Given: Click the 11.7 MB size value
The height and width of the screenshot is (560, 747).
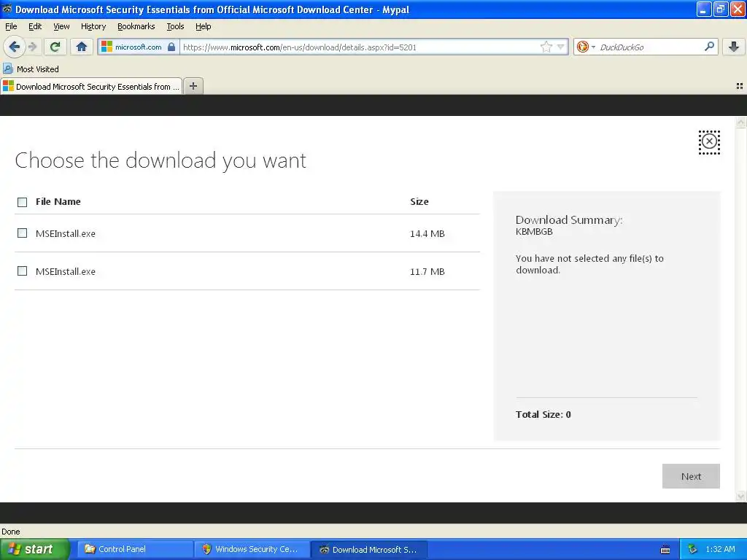Looking at the screenshot, I should pyautogui.click(x=427, y=272).
